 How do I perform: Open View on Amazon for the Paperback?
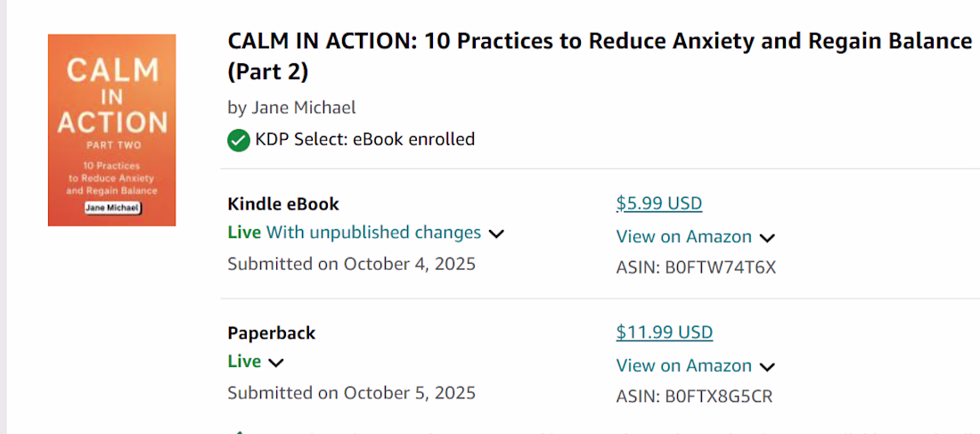[x=683, y=365]
